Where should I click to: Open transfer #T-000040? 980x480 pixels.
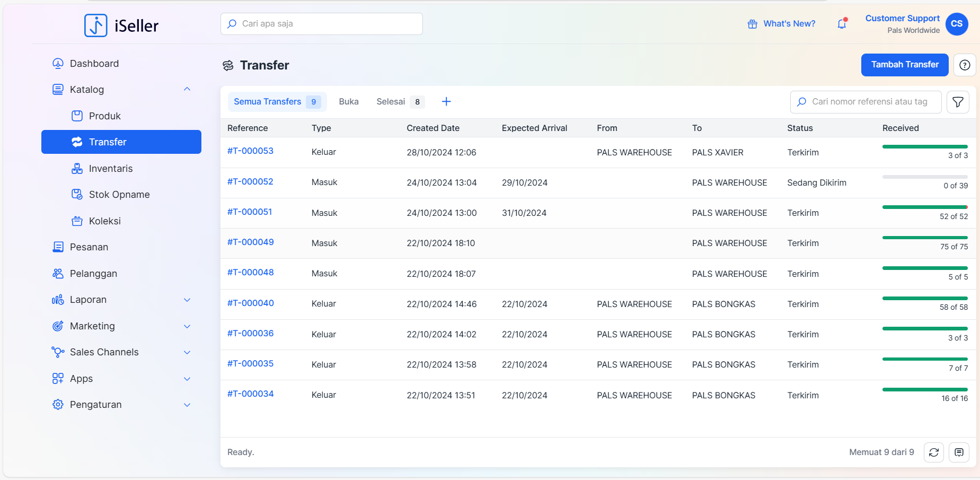point(251,303)
